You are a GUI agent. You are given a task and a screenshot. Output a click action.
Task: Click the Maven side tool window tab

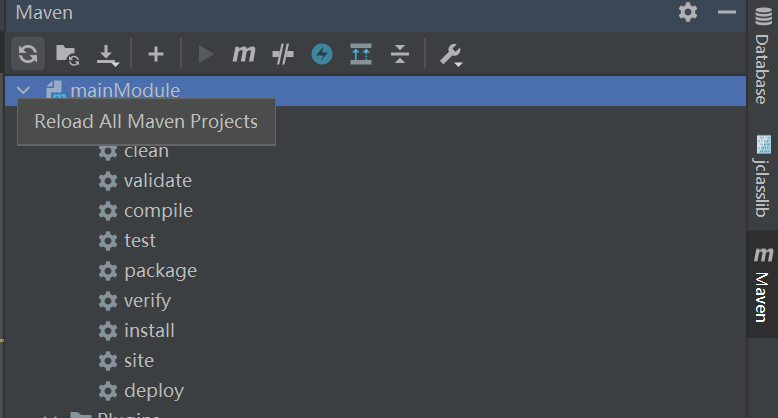coord(763,283)
